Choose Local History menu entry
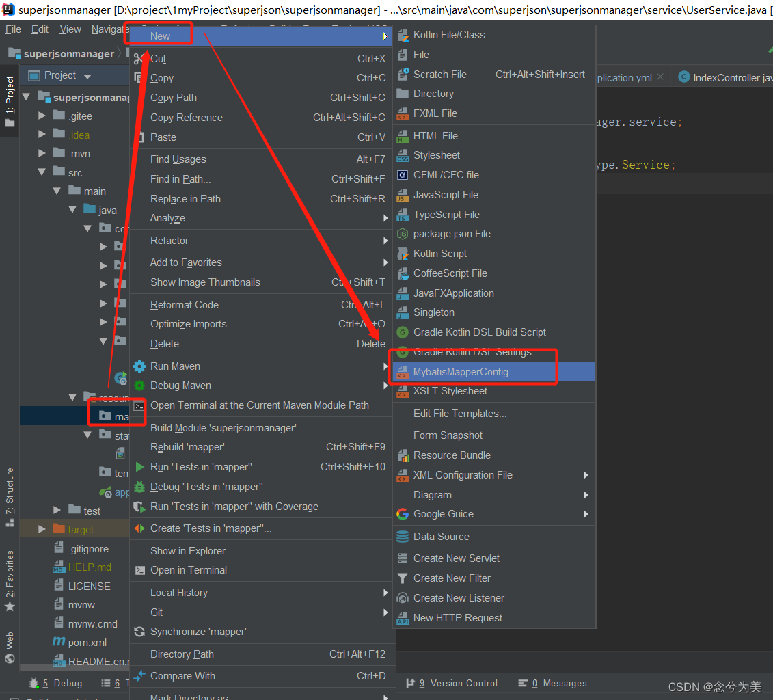This screenshot has width=773, height=700. tap(261, 593)
